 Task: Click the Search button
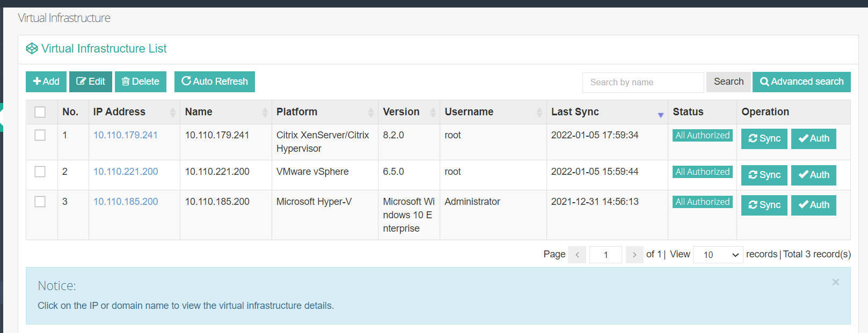point(728,82)
